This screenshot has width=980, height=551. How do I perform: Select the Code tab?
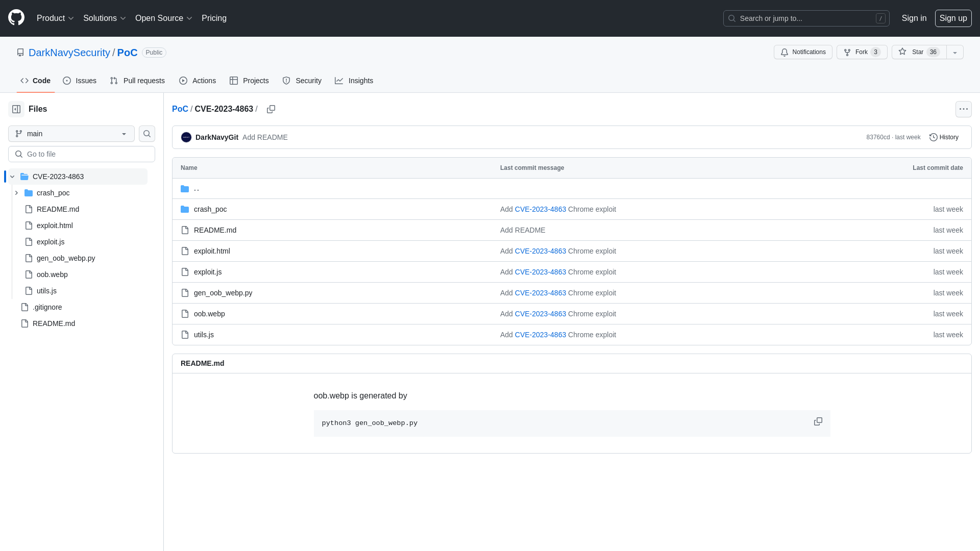[35, 81]
